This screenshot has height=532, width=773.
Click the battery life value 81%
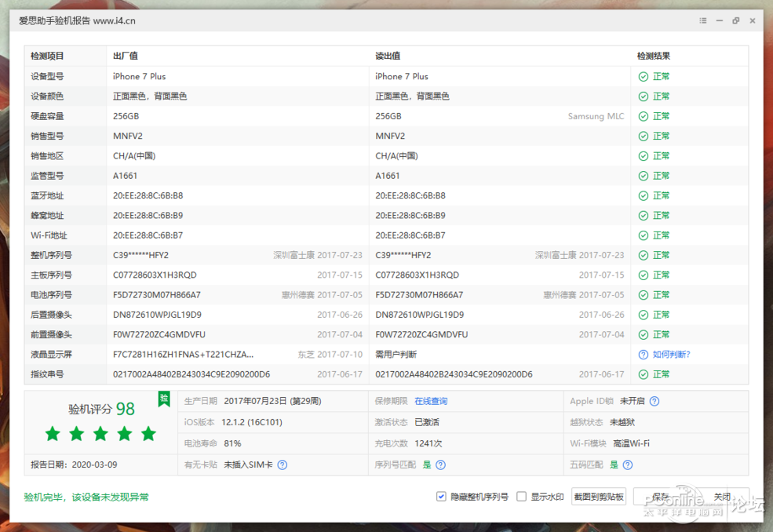(x=232, y=444)
